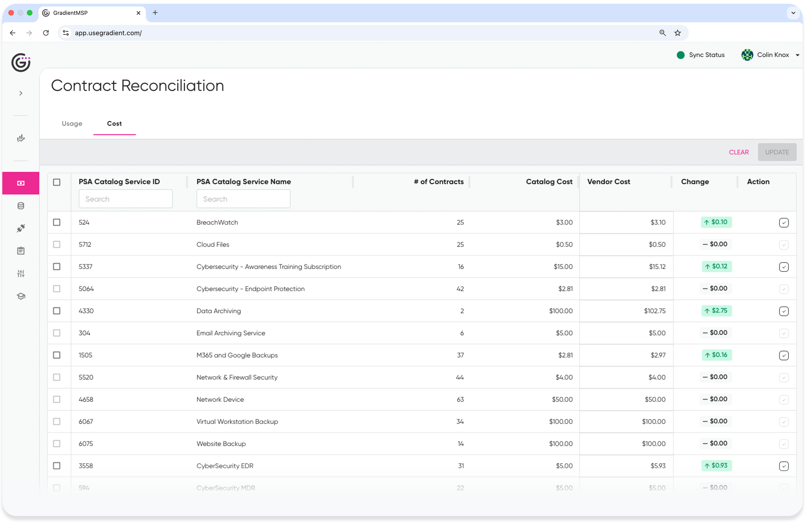The width and height of the screenshot is (805, 532).
Task: Open the analytics chart sidebar icon
Action: point(21,138)
